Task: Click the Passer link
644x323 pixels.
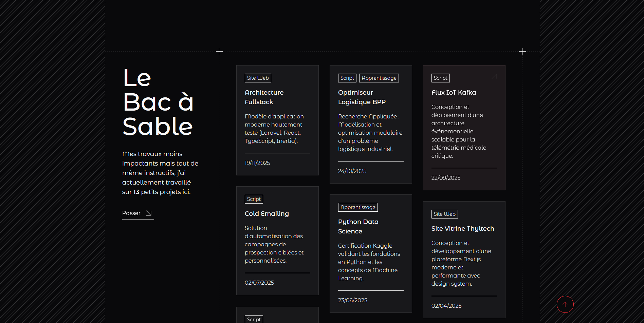Action: pyautogui.click(x=131, y=213)
